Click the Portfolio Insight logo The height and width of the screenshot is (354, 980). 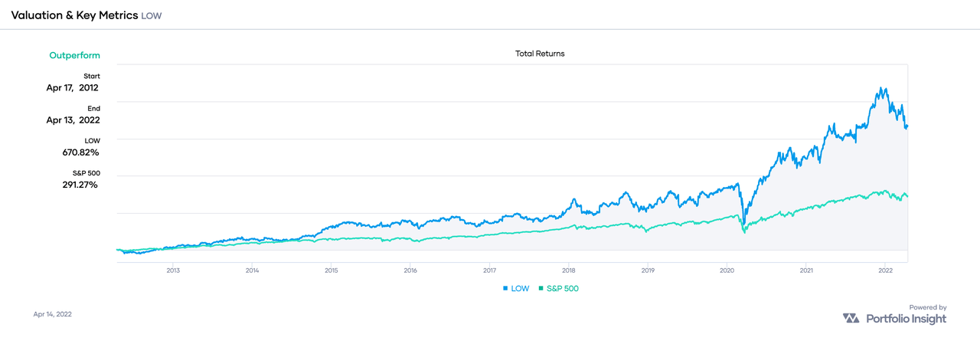(894, 319)
